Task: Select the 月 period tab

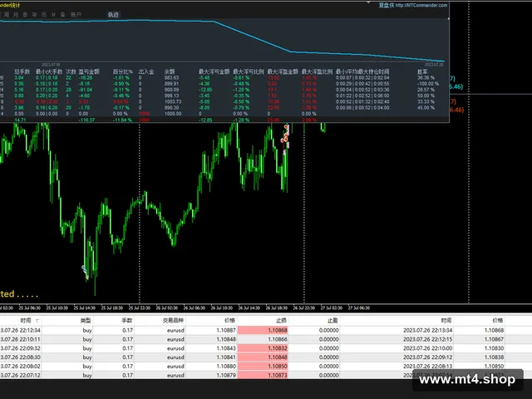Action: pos(16,15)
